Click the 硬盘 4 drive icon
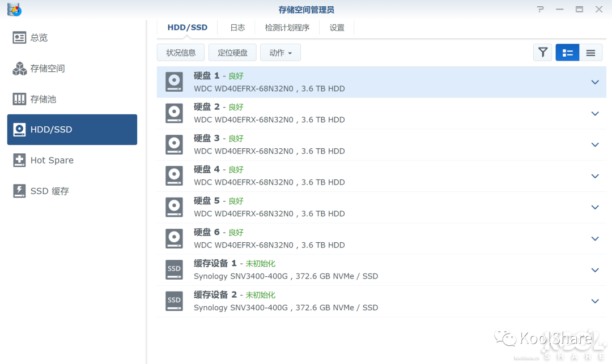 [x=174, y=175]
